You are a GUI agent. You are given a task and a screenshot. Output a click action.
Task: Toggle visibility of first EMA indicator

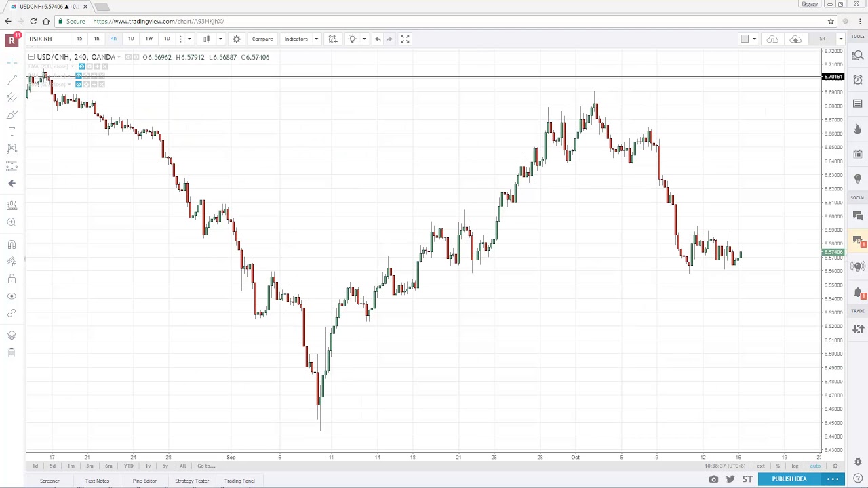coord(81,66)
